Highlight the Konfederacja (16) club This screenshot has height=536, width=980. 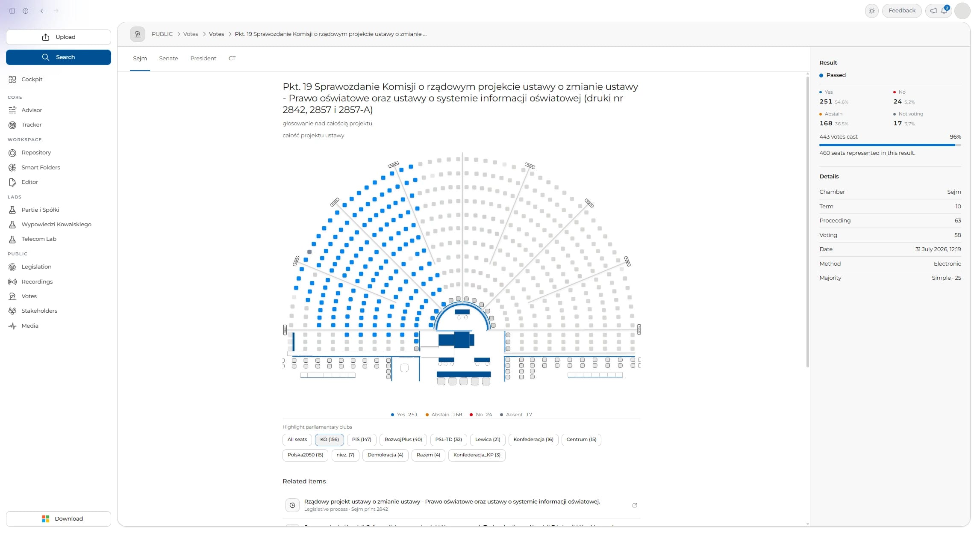[533, 440]
